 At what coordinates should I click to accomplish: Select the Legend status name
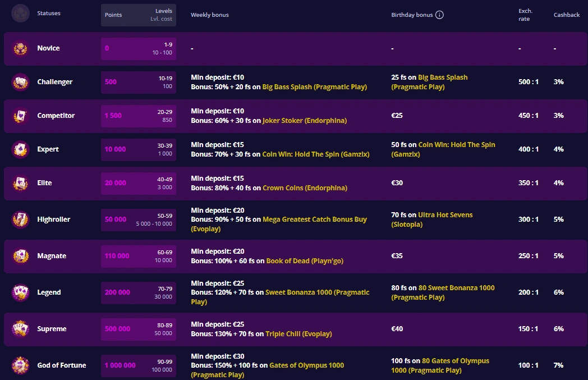49,292
